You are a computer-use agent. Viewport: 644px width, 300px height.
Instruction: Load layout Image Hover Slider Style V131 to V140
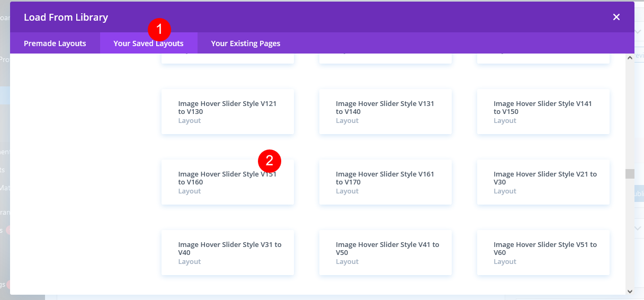pos(386,112)
